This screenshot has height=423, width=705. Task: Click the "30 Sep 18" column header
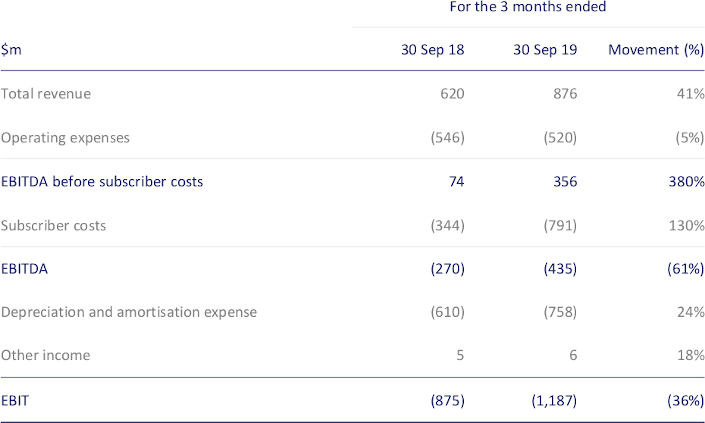click(x=433, y=50)
